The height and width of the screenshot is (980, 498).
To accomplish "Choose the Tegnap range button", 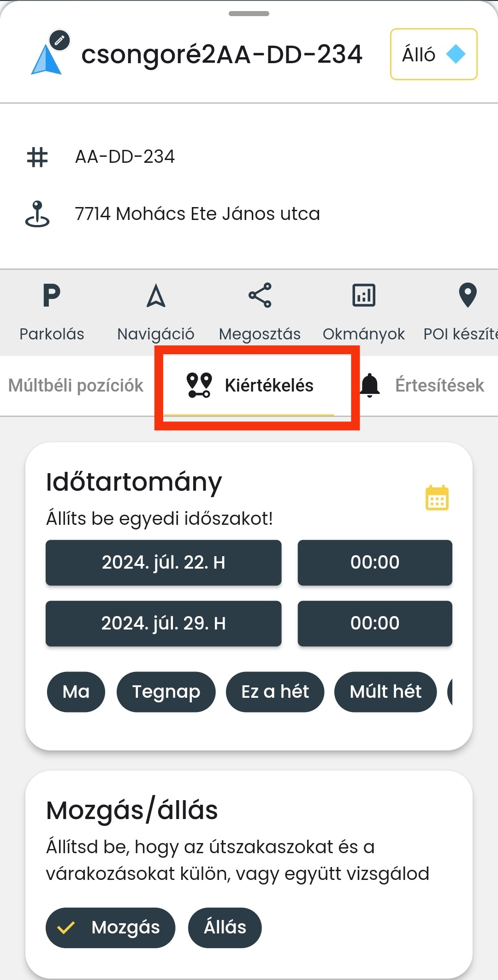I will [x=166, y=692].
